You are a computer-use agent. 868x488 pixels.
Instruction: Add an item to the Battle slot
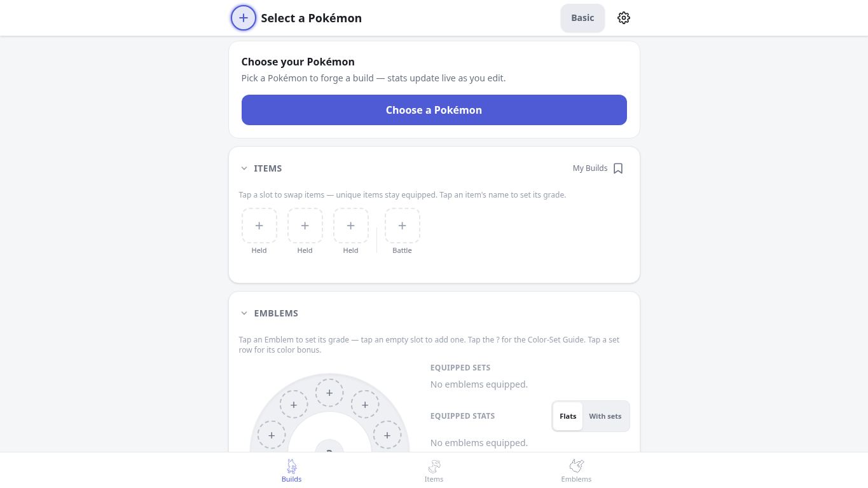point(402,226)
